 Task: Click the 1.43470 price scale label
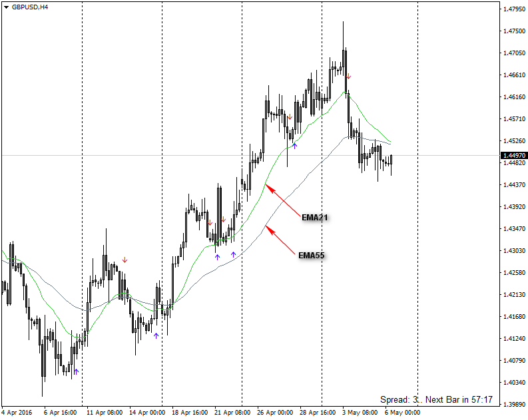pos(514,229)
